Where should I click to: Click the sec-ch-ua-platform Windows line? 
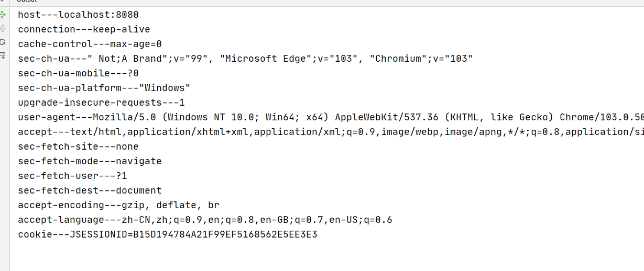pyautogui.click(x=104, y=88)
